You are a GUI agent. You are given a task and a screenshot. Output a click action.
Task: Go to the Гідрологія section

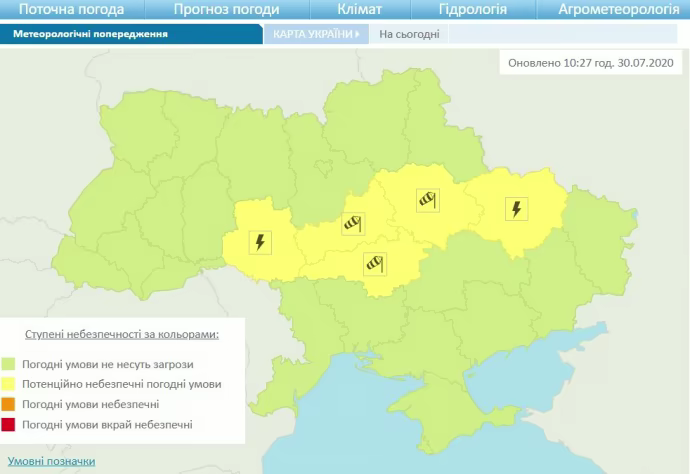(473, 10)
